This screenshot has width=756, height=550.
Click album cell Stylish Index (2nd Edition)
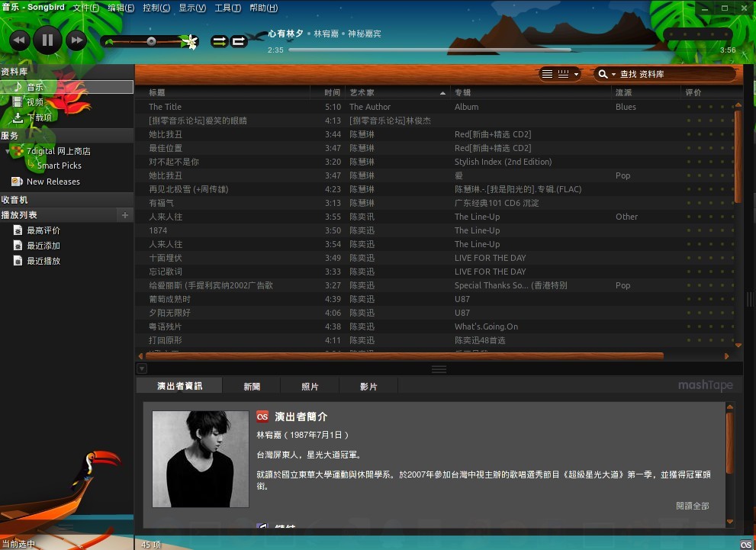pyautogui.click(x=503, y=162)
